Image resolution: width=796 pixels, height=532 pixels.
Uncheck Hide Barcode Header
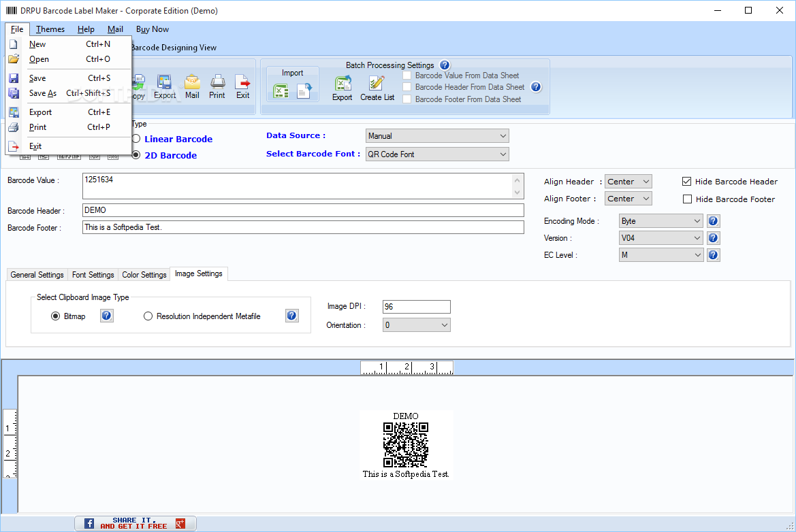[x=687, y=182]
